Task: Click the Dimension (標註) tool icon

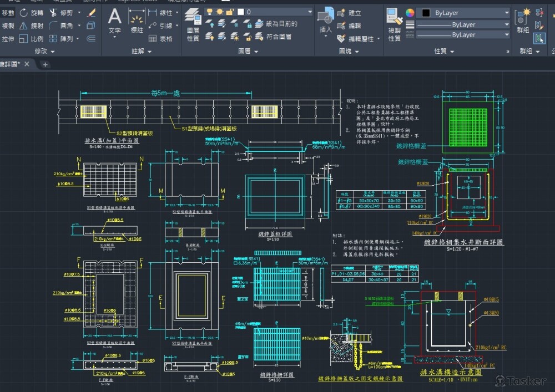Action: coord(137,21)
